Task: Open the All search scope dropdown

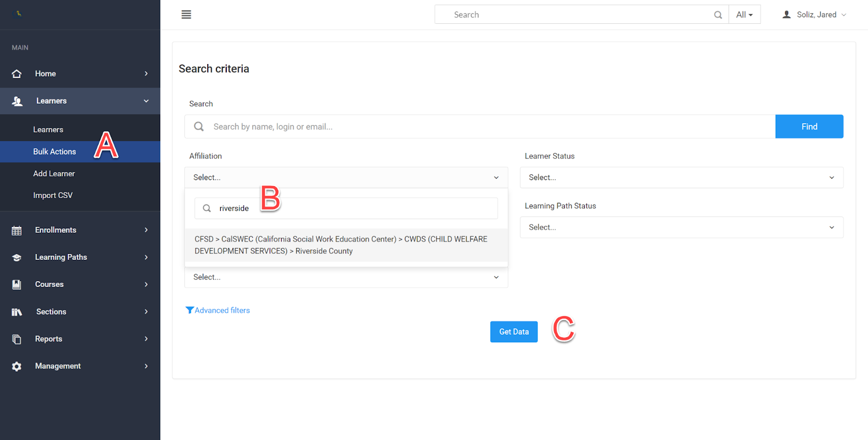Action: click(x=744, y=15)
